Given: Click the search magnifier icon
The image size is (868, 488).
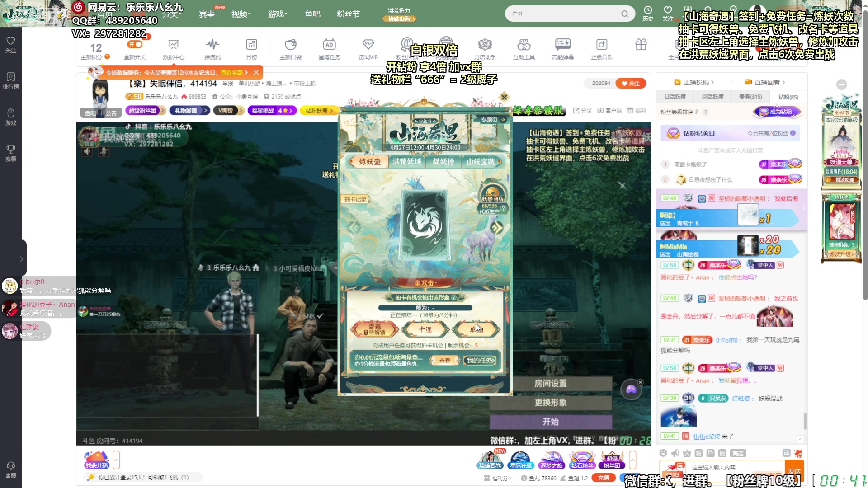Looking at the screenshot, I should pyautogui.click(x=624, y=14).
